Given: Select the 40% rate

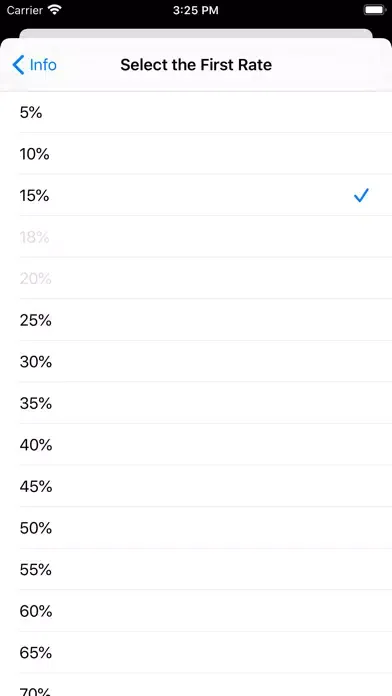Looking at the screenshot, I should (196, 445).
